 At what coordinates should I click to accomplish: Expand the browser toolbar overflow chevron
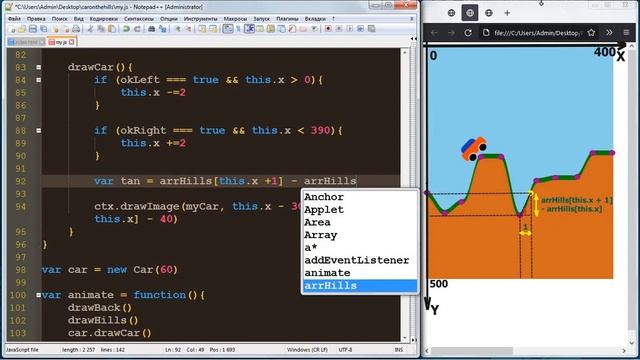(x=609, y=33)
